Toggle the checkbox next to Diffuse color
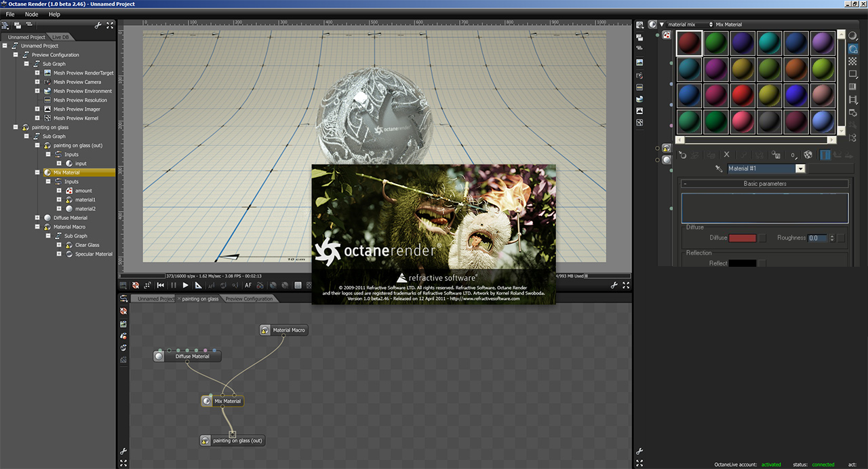Screen dimensions: 868x469 762,238
